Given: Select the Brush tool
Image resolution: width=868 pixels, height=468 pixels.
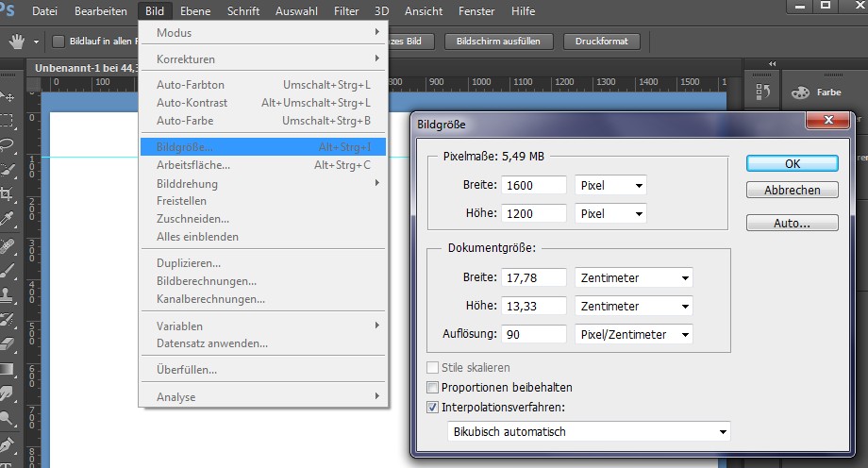Looking at the screenshot, I should click(7, 270).
